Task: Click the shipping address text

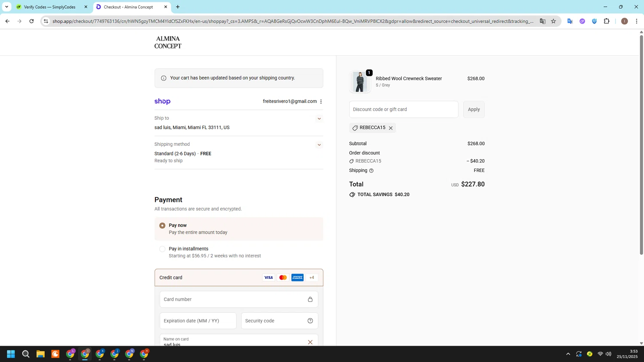Action: [192, 128]
